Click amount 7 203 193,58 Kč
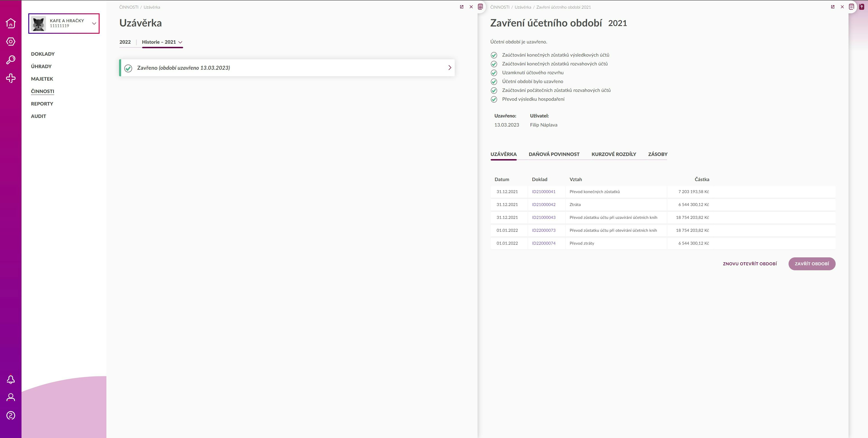The height and width of the screenshot is (438, 868). 693,192
